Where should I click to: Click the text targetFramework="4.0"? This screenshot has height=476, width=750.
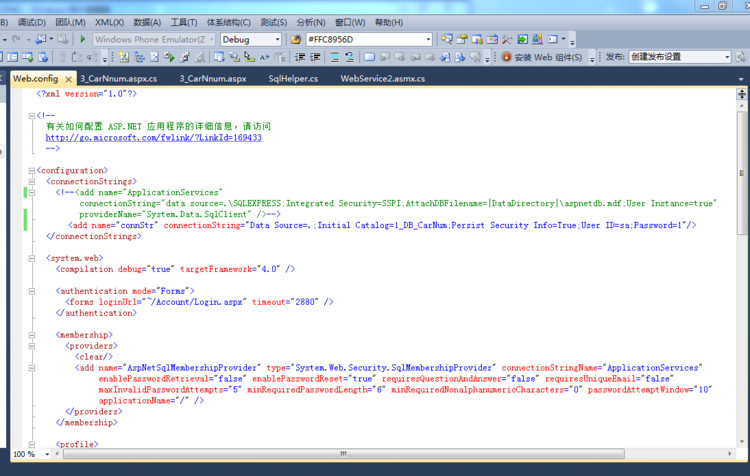tap(230, 269)
